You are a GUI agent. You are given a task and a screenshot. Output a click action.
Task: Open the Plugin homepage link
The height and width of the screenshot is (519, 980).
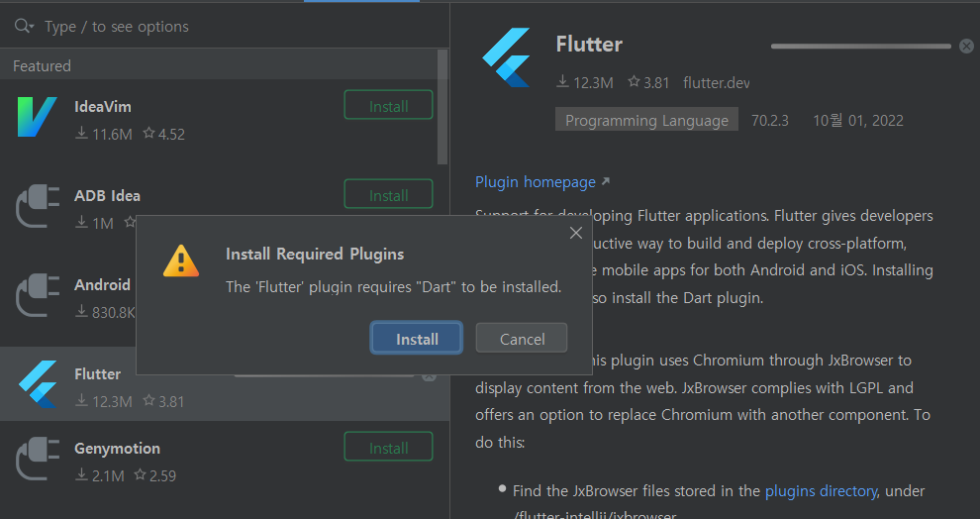click(x=535, y=182)
